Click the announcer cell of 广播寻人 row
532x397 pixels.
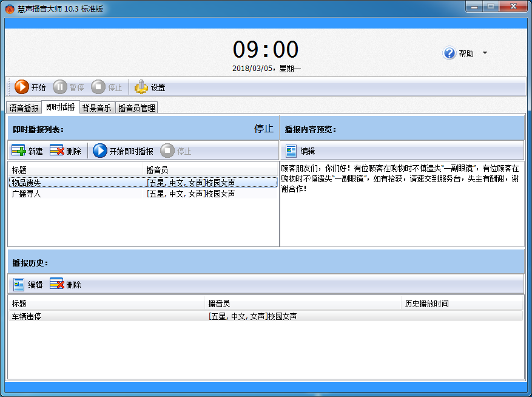[190, 194]
